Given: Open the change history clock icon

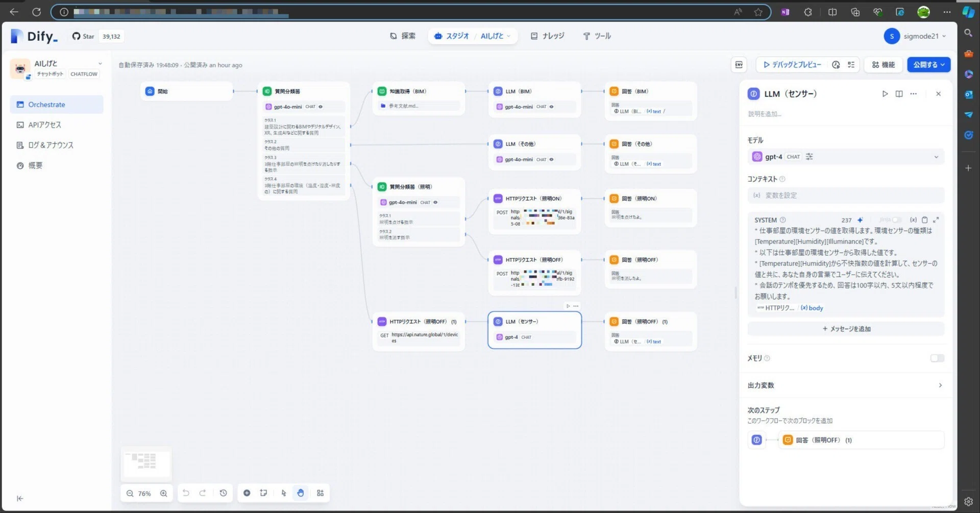Looking at the screenshot, I should point(223,493).
